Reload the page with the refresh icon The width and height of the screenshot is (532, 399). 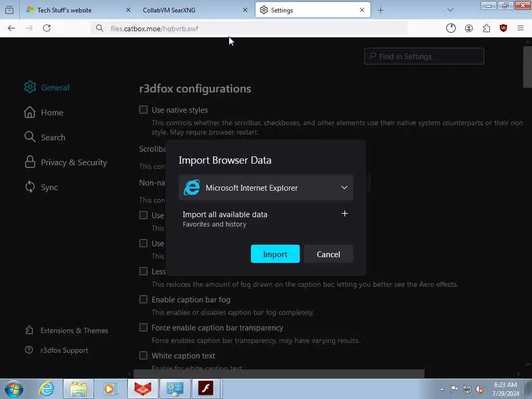click(47, 29)
